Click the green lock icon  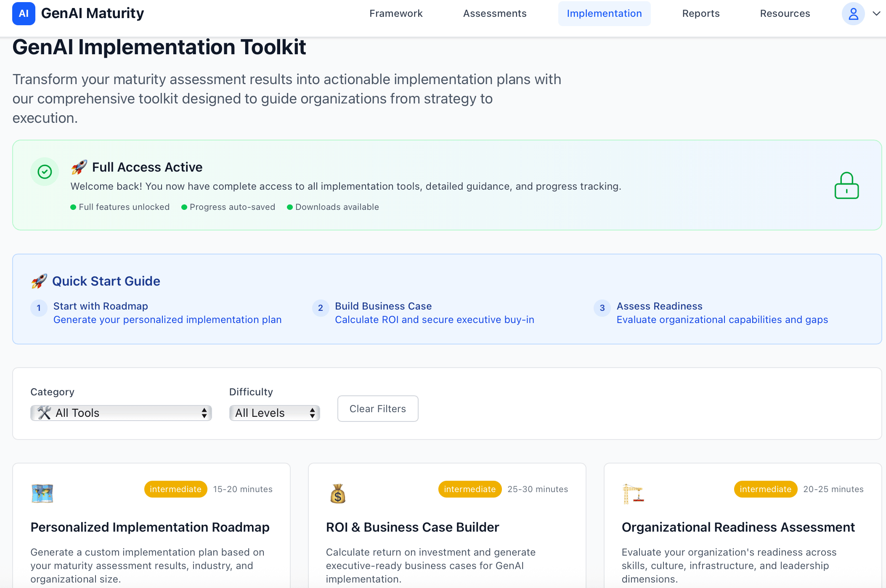point(846,185)
